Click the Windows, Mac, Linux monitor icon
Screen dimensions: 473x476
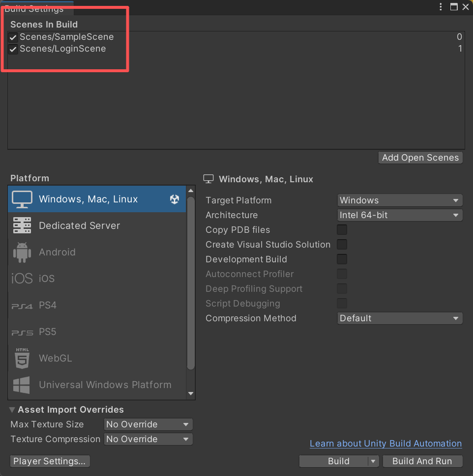click(x=22, y=199)
